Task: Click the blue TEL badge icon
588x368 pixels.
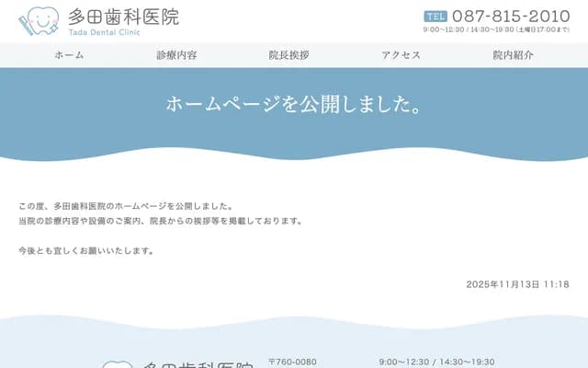Action: [435, 17]
